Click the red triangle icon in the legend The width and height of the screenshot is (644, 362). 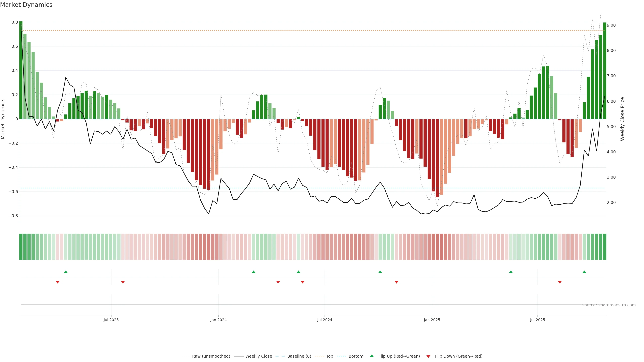pos(428,356)
